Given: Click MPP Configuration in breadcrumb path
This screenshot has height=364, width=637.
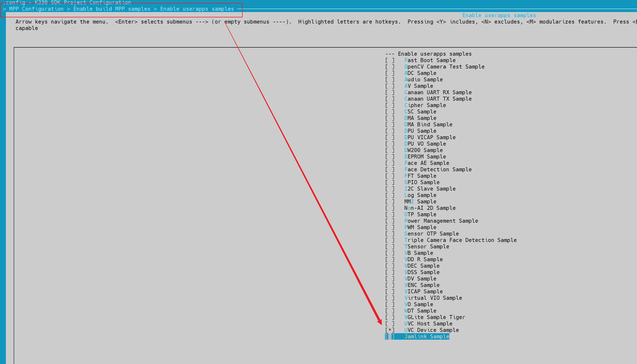Looking at the screenshot, I should tap(36, 9).
